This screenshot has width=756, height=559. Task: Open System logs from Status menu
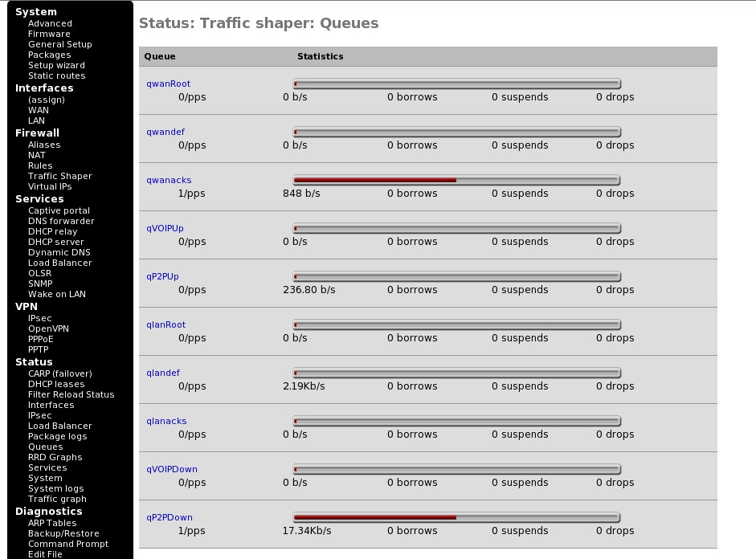click(x=55, y=488)
